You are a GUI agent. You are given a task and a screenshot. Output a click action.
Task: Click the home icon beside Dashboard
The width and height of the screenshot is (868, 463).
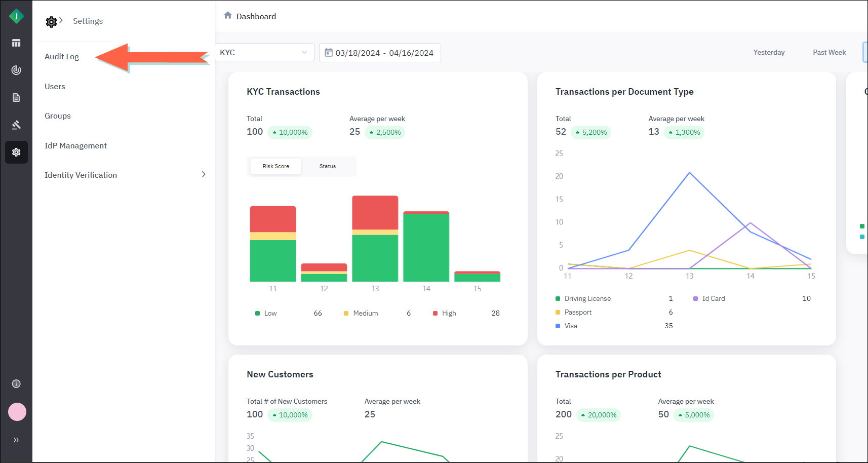(x=228, y=16)
